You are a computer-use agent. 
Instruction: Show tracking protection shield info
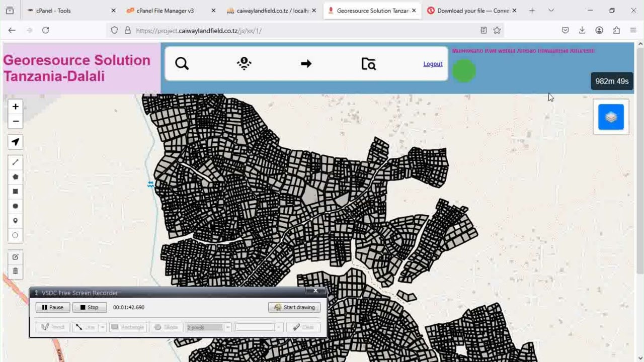pos(114,31)
